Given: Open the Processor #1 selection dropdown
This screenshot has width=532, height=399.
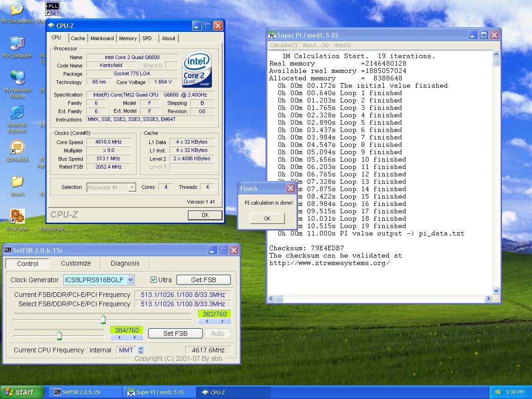Looking at the screenshot, I should [x=132, y=187].
